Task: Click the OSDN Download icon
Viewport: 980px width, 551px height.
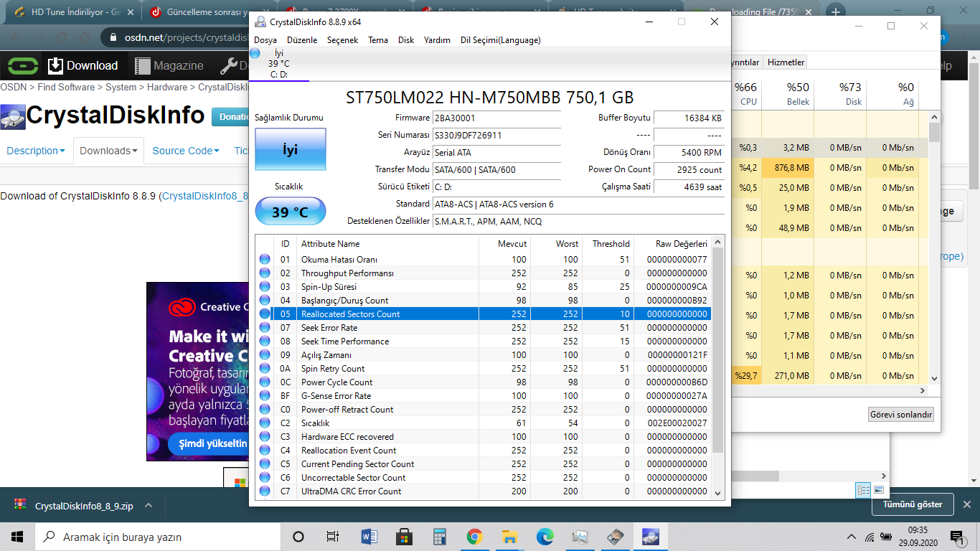Action: pyautogui.click(x=56, y=66)
